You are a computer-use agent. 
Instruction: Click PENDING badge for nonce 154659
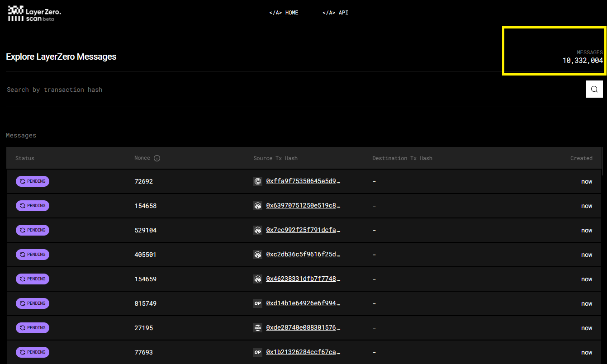(x=33, y=279)
